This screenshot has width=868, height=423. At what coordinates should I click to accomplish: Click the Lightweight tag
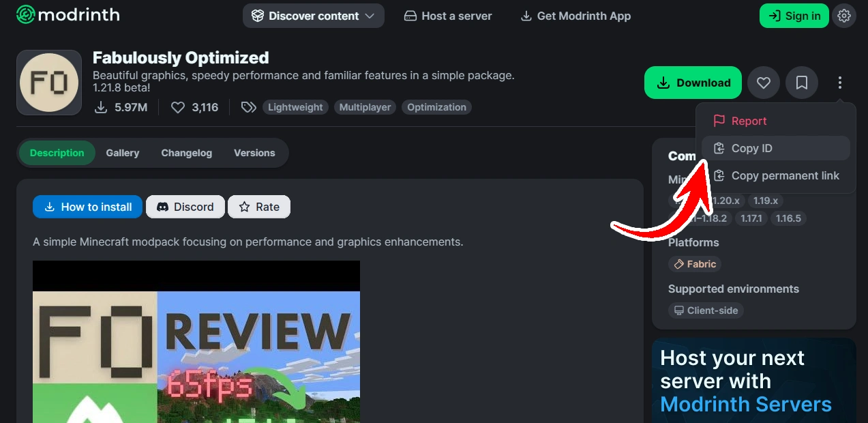[x=295, y=107]
